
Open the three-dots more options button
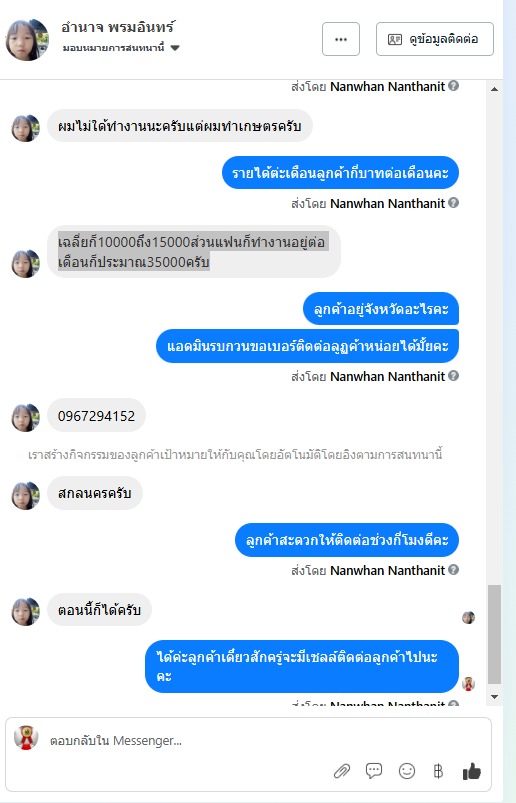pyautogui.click(x=341, y=39)
